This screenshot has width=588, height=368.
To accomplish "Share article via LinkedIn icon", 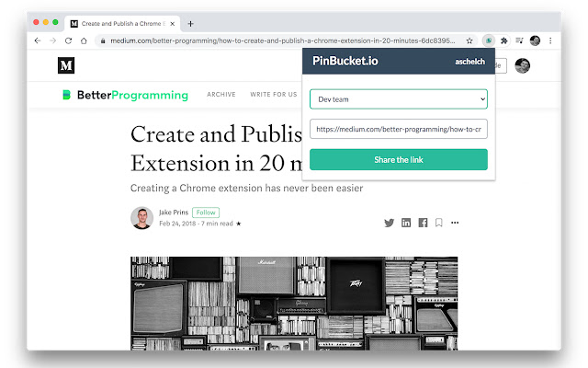I will coord(406,223).
